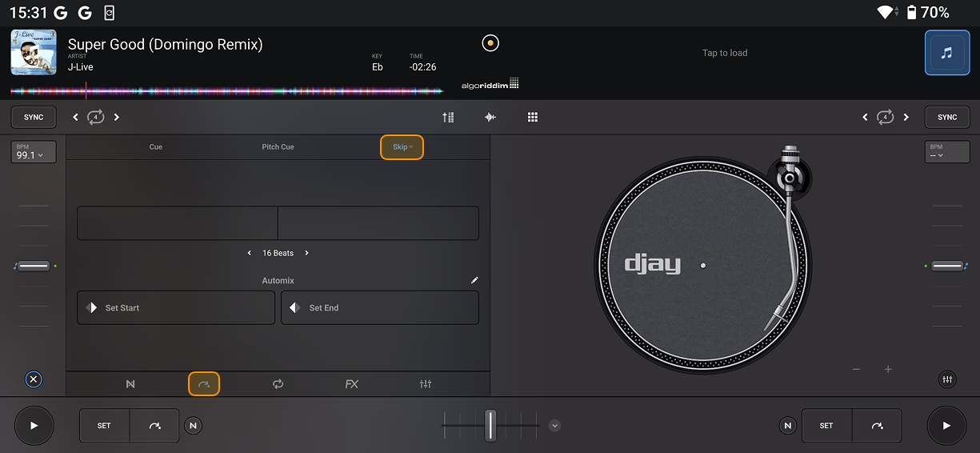
Task: Select the mixer levels icon in top toolbar
Action: click(448, 117)
